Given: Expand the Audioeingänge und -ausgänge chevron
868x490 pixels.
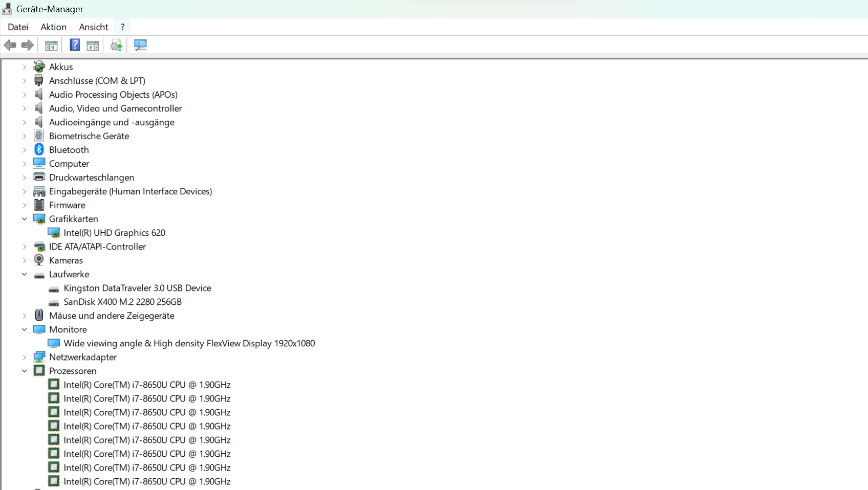Looking at the screenshot, I should click(x=24, y=122).
